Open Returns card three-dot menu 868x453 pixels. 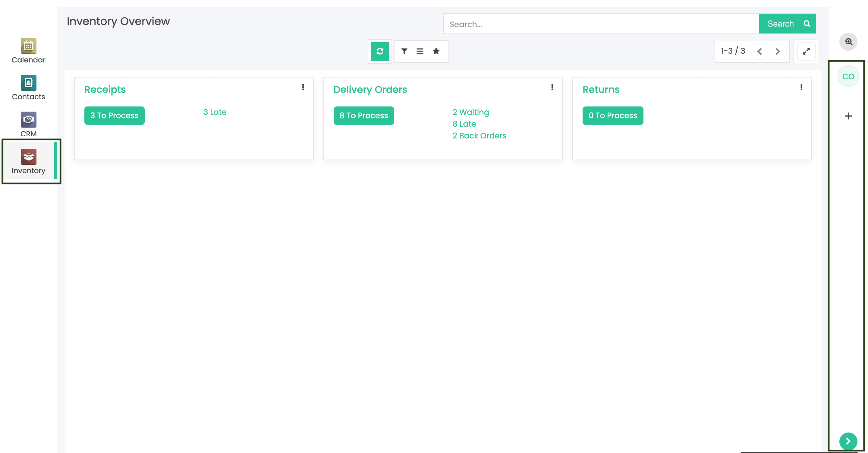pyautogui.click(x=801, y=87)
